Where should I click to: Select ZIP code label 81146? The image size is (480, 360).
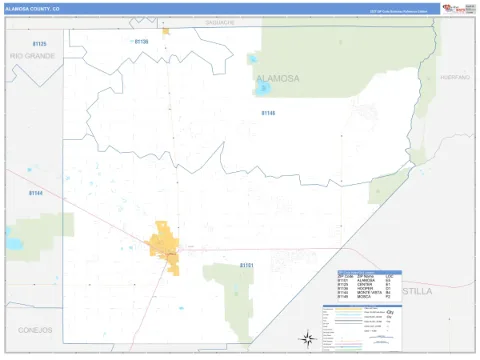tap(268, 113)
